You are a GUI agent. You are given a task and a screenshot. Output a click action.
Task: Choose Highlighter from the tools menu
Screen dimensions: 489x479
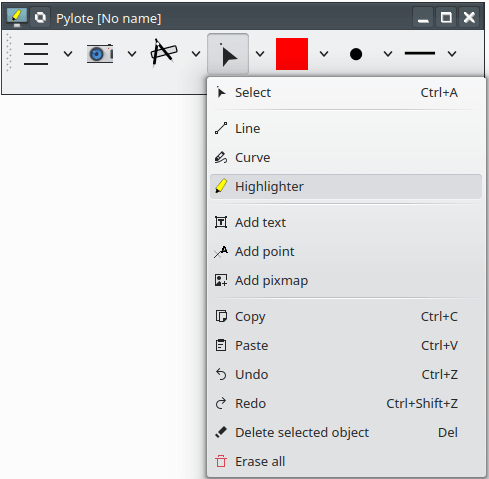346,187
